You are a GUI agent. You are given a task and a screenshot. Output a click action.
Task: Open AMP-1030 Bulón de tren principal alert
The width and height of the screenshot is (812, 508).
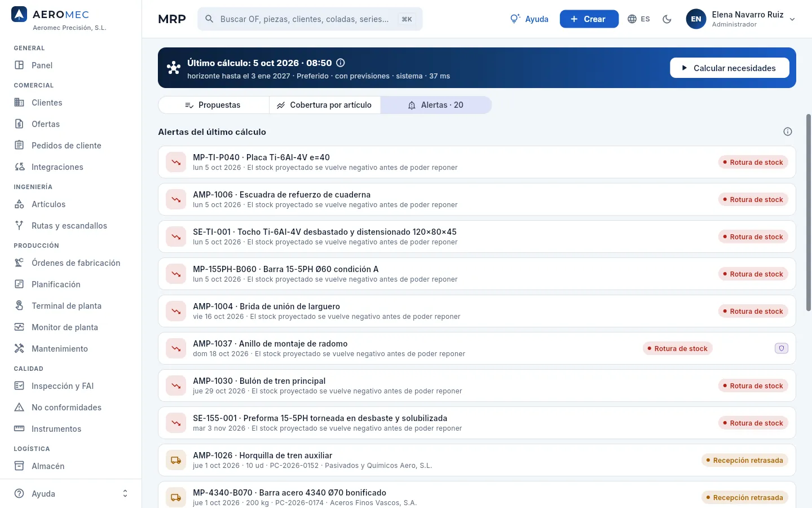click(x=477, y=386)
